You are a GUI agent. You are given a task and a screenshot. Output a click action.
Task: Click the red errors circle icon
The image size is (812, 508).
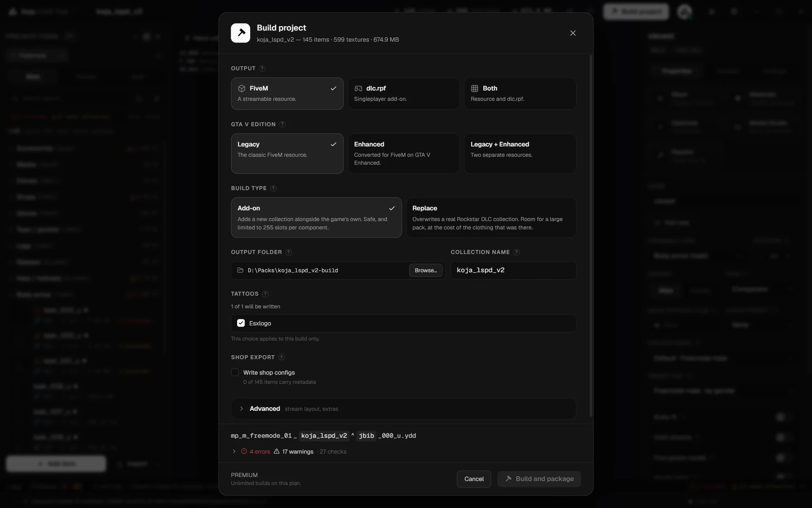(x=244, y=451)
